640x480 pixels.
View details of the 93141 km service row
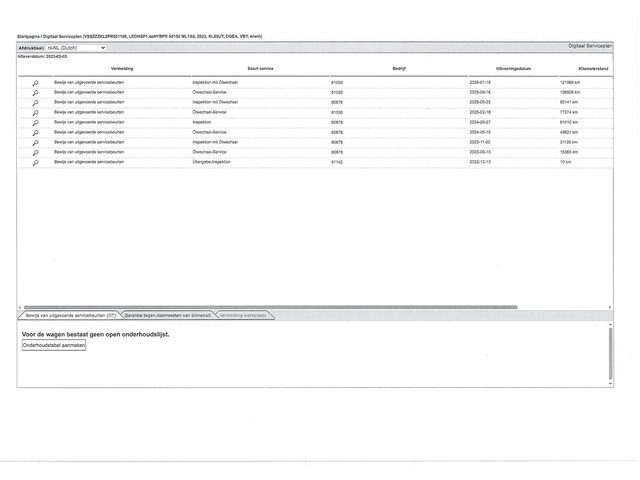(36, 102)
